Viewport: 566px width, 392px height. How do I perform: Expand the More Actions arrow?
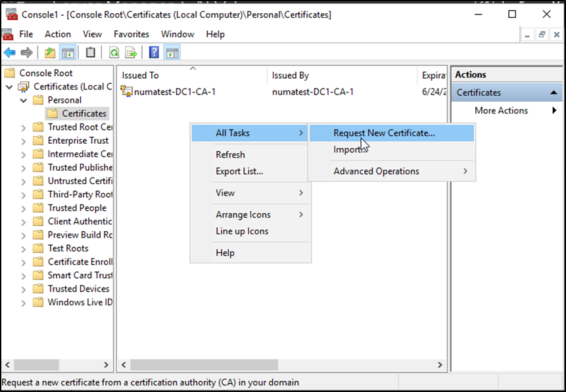point(554,110)
